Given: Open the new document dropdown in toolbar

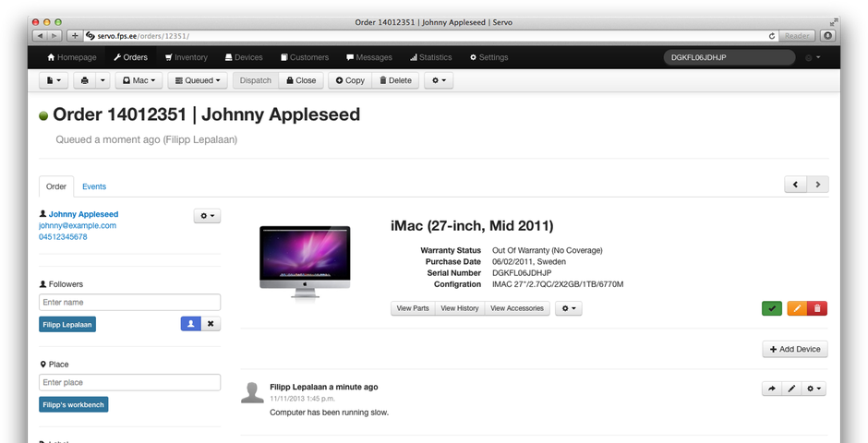Looking at the screenshot, I should 54,80.
